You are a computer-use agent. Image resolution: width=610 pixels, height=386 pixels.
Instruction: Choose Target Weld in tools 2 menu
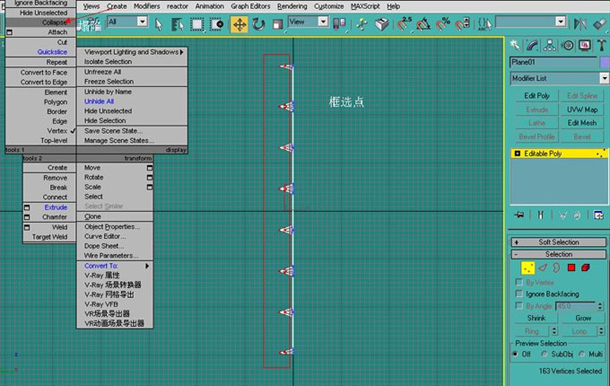[49, 237]
